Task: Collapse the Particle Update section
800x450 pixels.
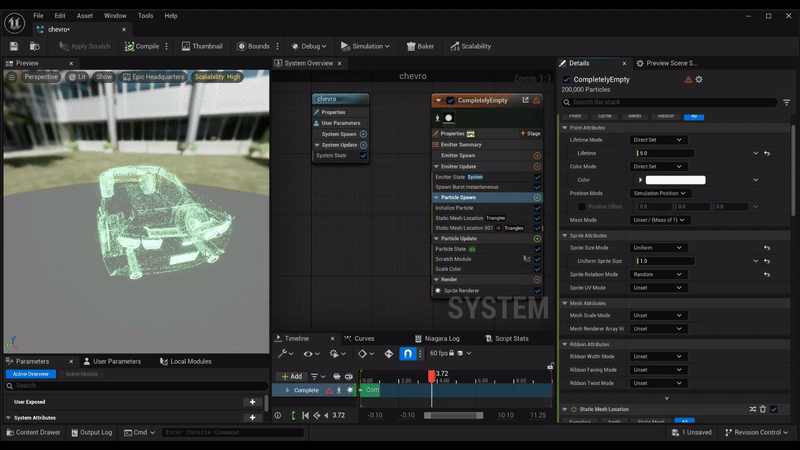Action: tap(436, 239)
